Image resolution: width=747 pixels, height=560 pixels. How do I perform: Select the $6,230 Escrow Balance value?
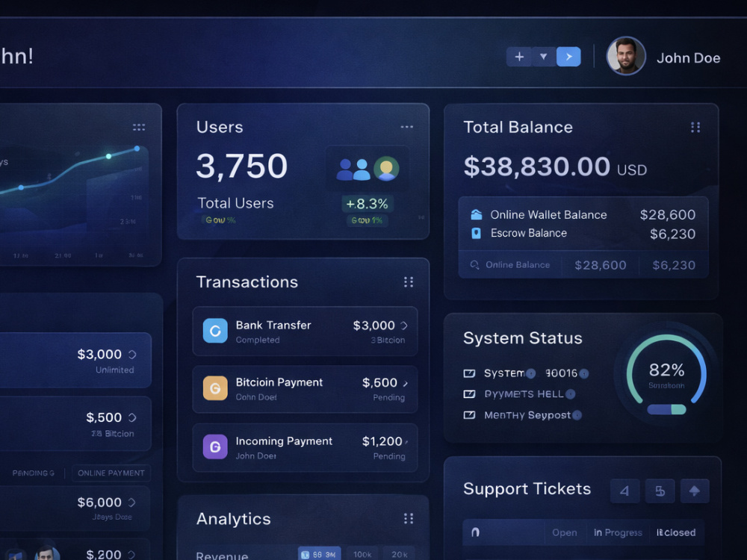pos(673,234)
